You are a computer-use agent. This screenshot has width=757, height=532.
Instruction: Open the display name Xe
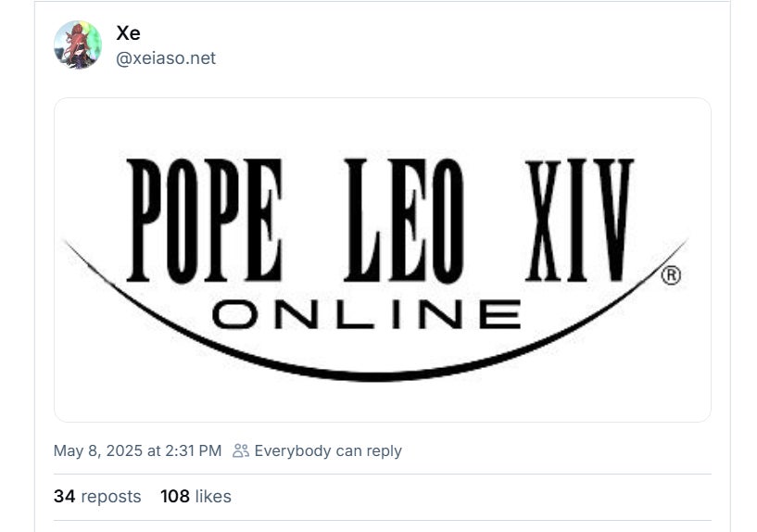pyautogui.click(x=128, y=32)
